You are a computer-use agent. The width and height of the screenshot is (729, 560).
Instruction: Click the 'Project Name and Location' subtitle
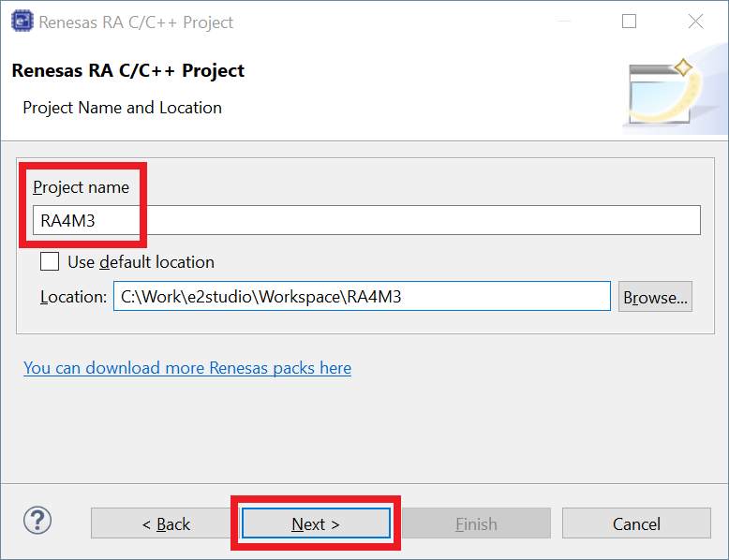[x=122, y=108]
